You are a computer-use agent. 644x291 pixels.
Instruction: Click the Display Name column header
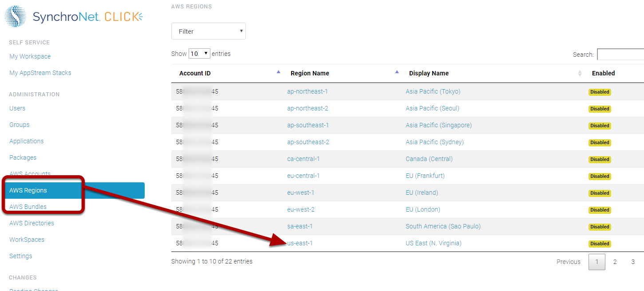[429, 73]
